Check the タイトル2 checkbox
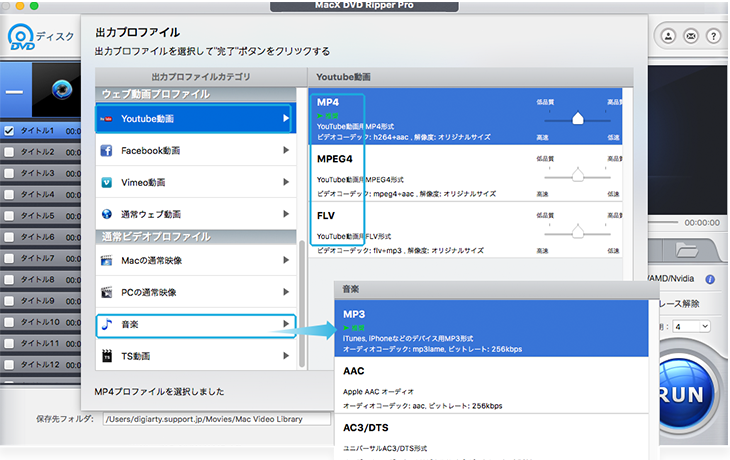The image size is (730, 460). coord(9,152)
